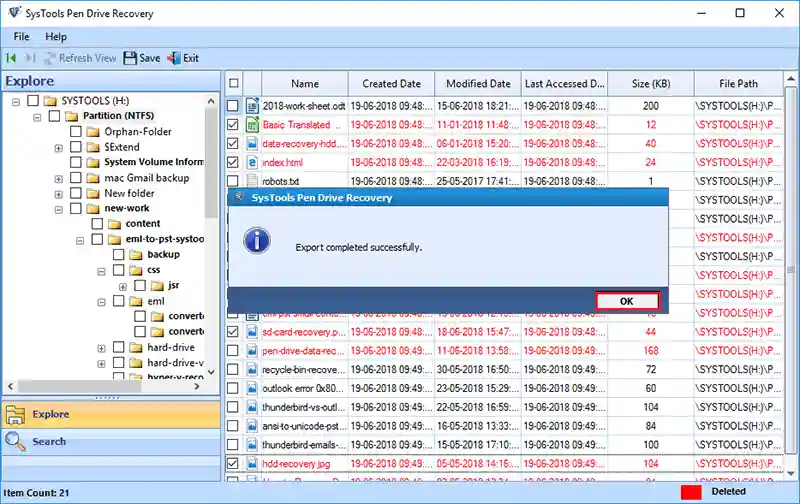Screen dimensions: 800x504
Task: Sort by the Size (KB) column header
Action: [651, 84]
